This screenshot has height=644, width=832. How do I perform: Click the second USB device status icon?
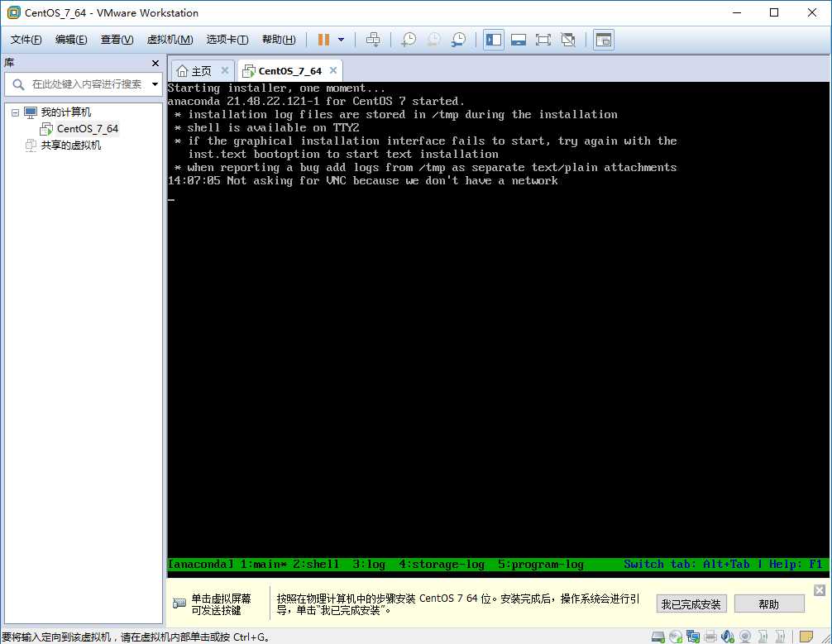coord(781,636)
